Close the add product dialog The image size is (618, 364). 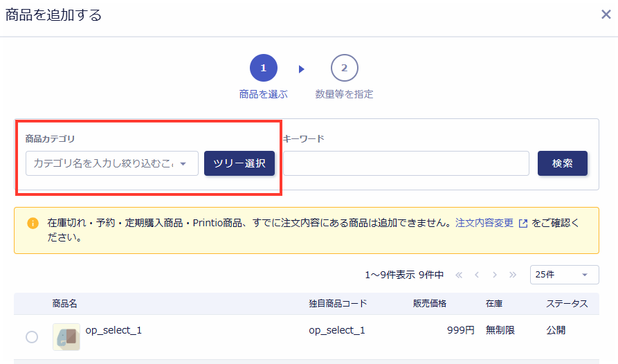[606, 15]
